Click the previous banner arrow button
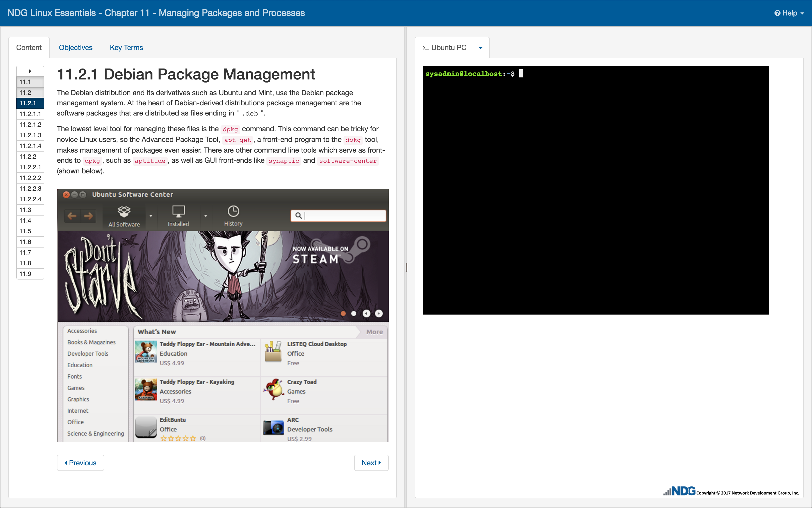This screenshot has height=508, width=812. tap(367, 314)
